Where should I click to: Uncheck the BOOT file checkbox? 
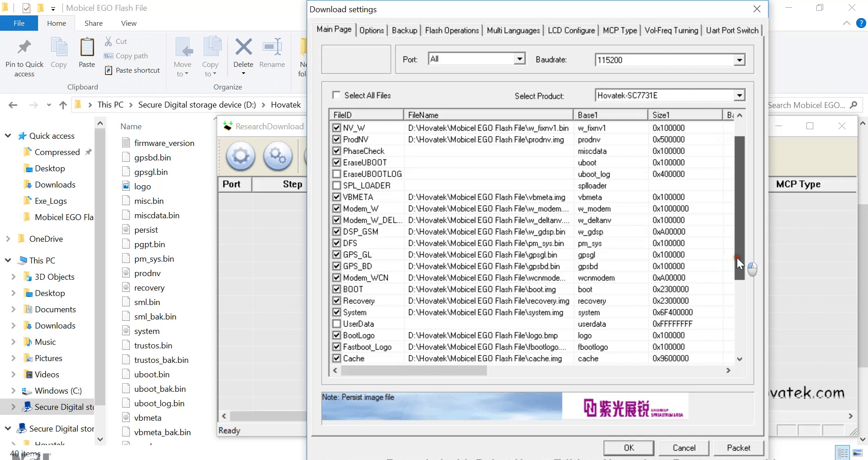(x=337, y=289)
